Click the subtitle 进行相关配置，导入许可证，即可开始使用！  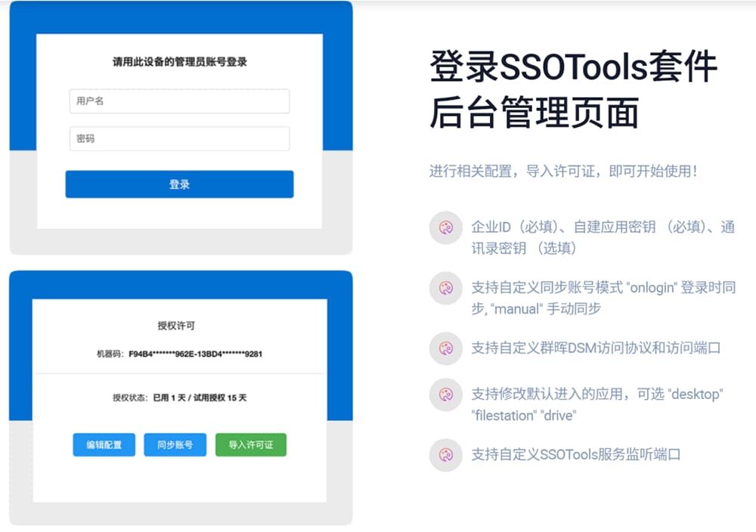[x=563, y=171]
